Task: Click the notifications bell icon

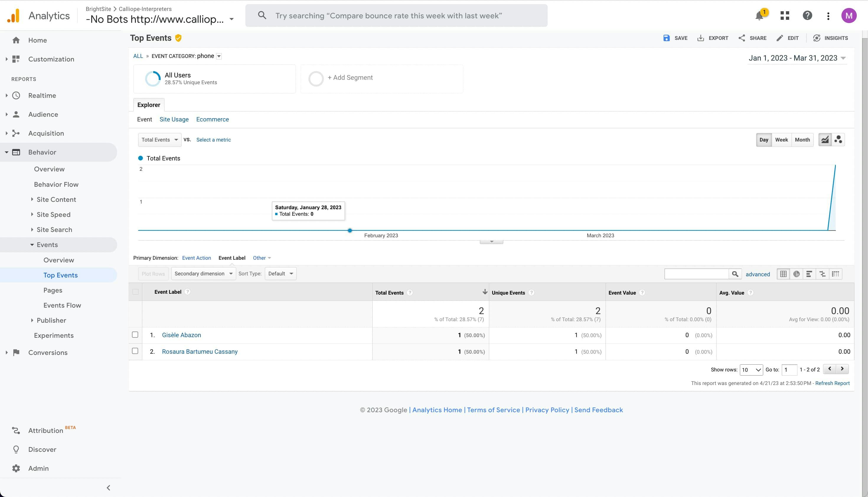Action: click(759, 16)
